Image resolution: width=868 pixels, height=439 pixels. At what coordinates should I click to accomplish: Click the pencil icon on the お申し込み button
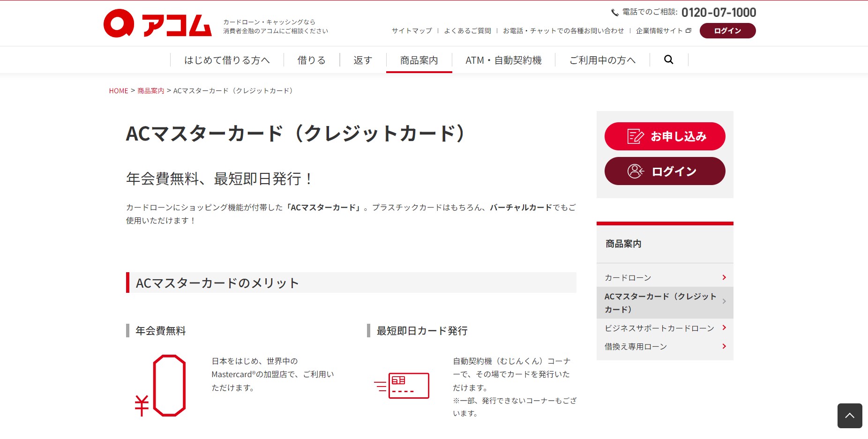click(635, 136)
